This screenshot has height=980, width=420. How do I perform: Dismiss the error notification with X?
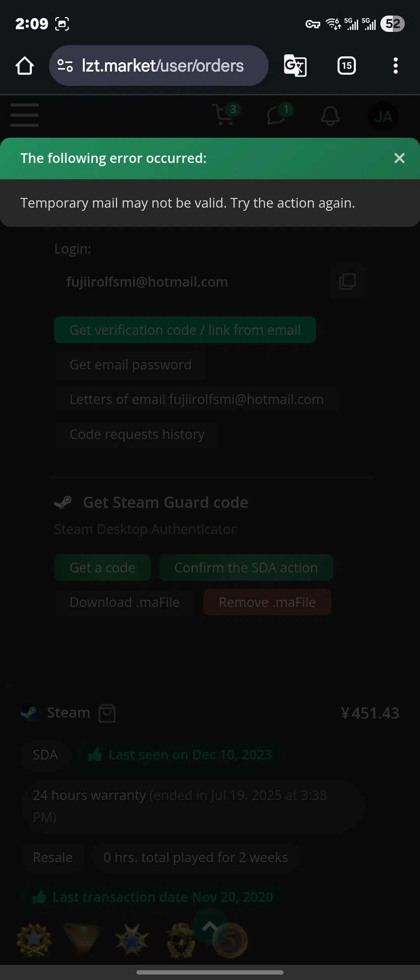(399, 158)
